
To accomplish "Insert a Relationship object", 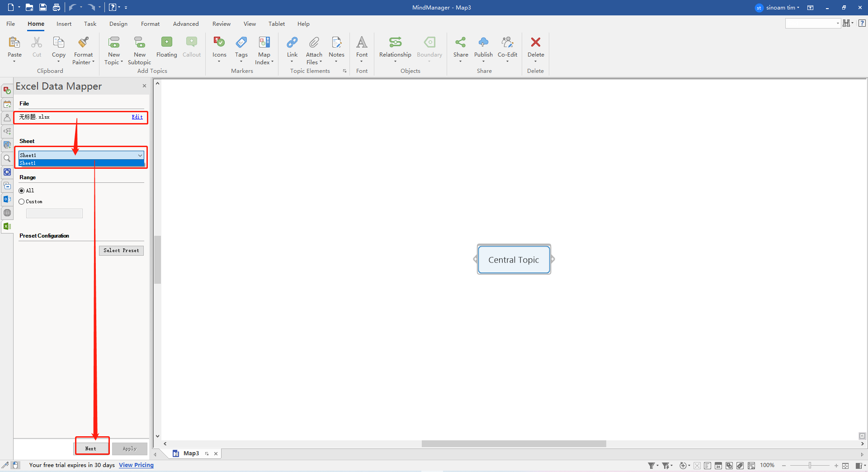I will pyautogui.click(x=395, y=43).
